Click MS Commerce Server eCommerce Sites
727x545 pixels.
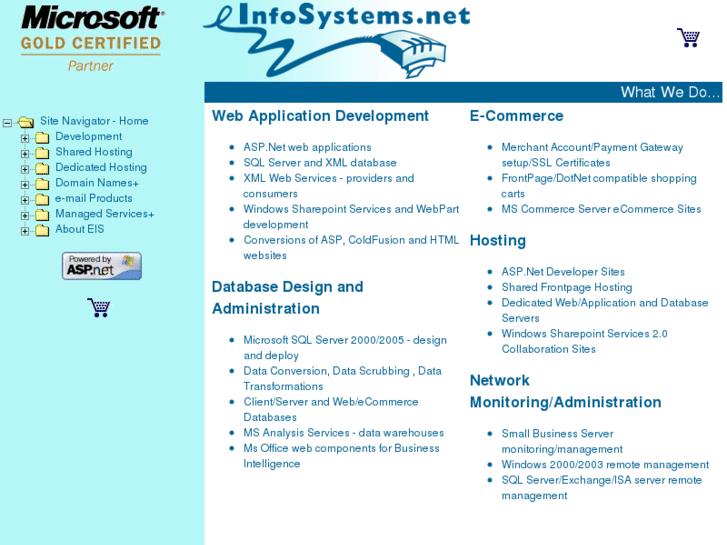(601, 209)
